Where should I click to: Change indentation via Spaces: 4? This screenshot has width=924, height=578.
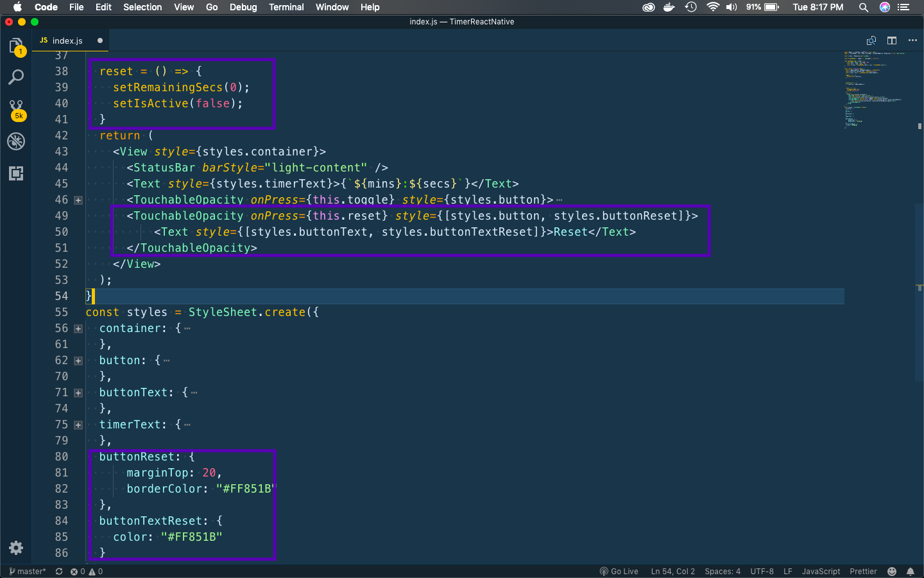point(723,572)
